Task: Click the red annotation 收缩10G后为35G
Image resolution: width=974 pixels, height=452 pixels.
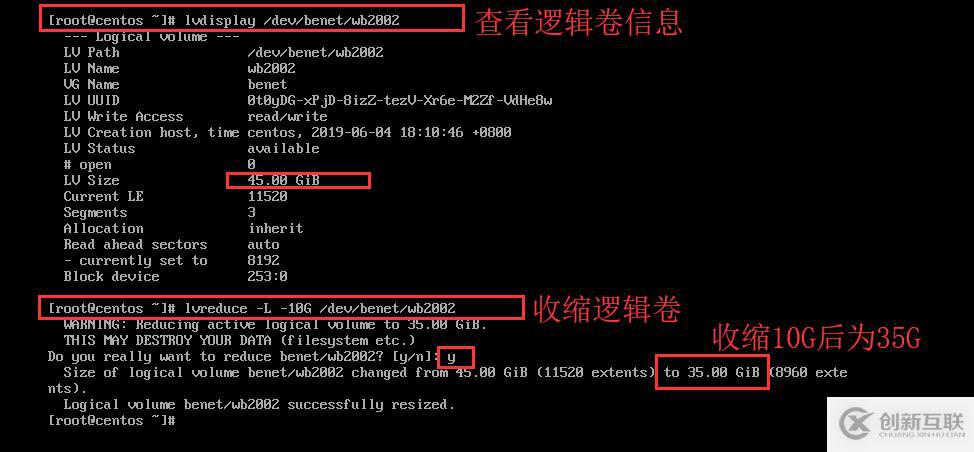Action: (816, 338)
